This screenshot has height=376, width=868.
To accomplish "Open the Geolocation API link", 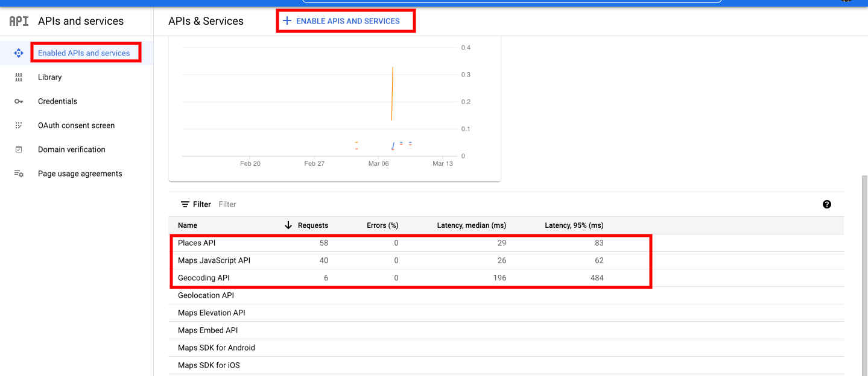I will click(x=206, y=295).
